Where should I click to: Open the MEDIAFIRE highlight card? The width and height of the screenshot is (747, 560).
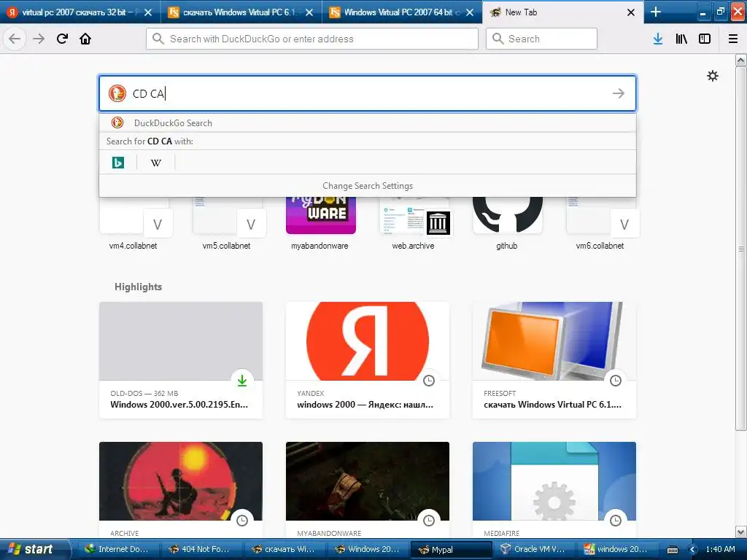pyautogui.click(x=554, y=491)
